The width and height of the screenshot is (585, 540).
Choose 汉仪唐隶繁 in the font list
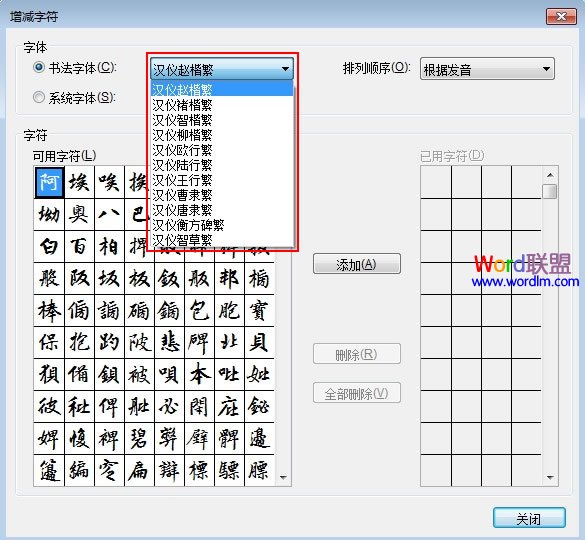[222, 210]
